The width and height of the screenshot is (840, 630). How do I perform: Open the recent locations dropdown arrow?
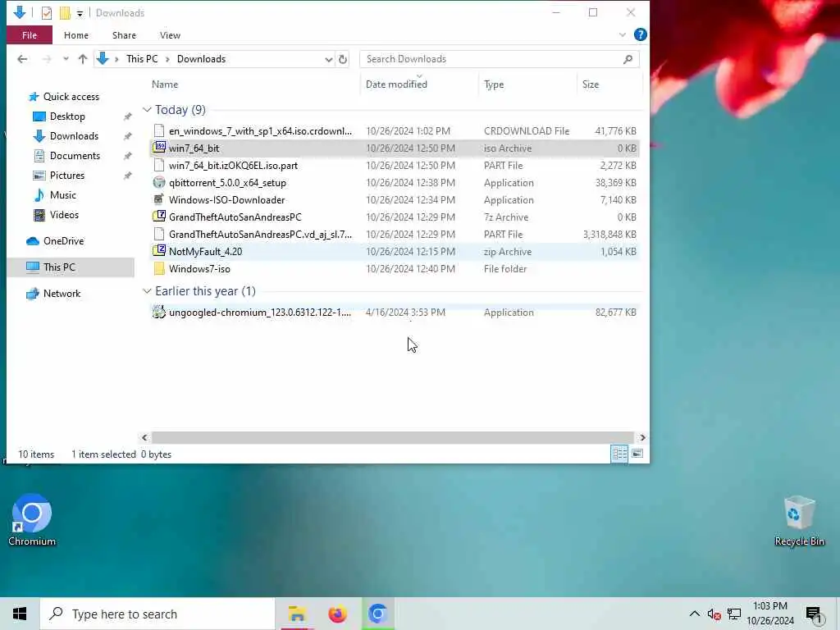click(x=66, y=59)
